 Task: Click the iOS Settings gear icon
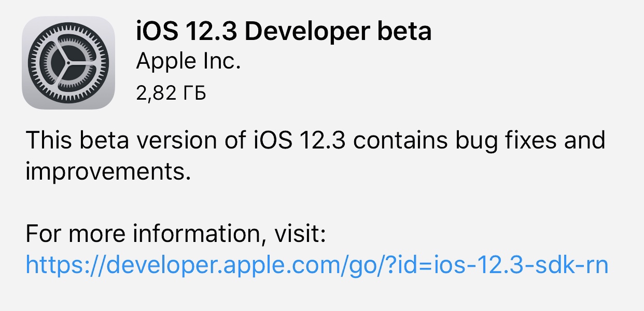coord(68,63)
